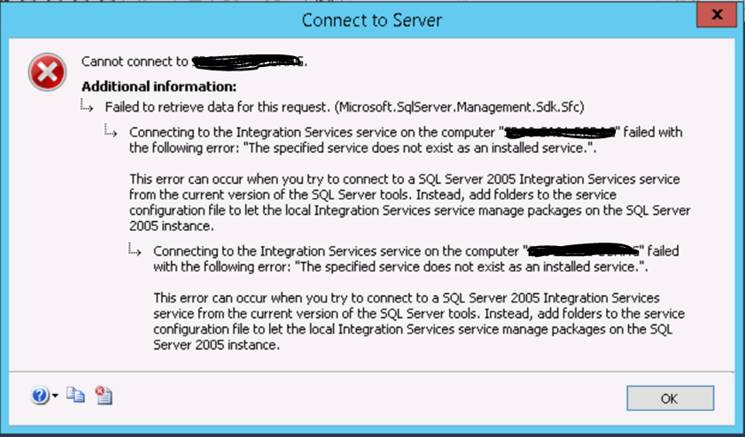Click the redacted computer name in first error
Screen dimensions: 745x437
pos(561,132)
